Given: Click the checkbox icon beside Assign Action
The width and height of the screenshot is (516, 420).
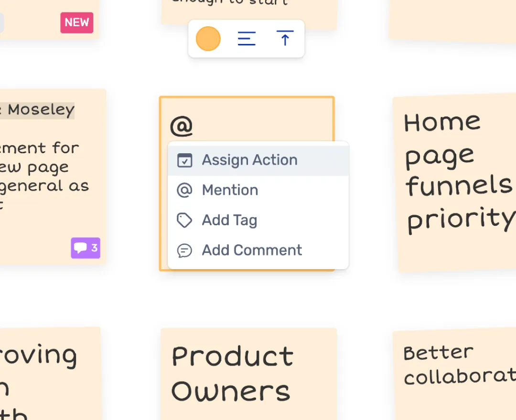Looking at the screenshot, I should pos(185,160).
